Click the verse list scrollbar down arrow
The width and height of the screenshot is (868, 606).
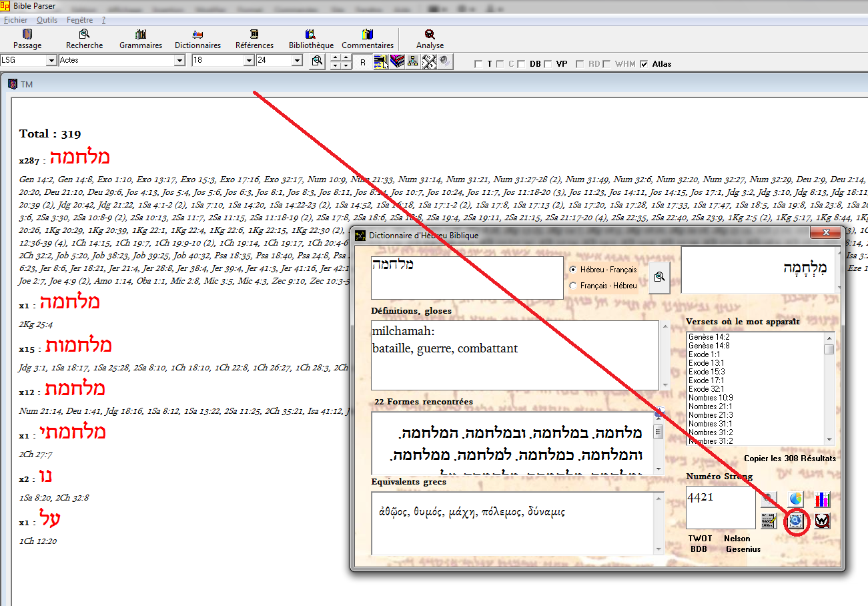click(829, 439)
